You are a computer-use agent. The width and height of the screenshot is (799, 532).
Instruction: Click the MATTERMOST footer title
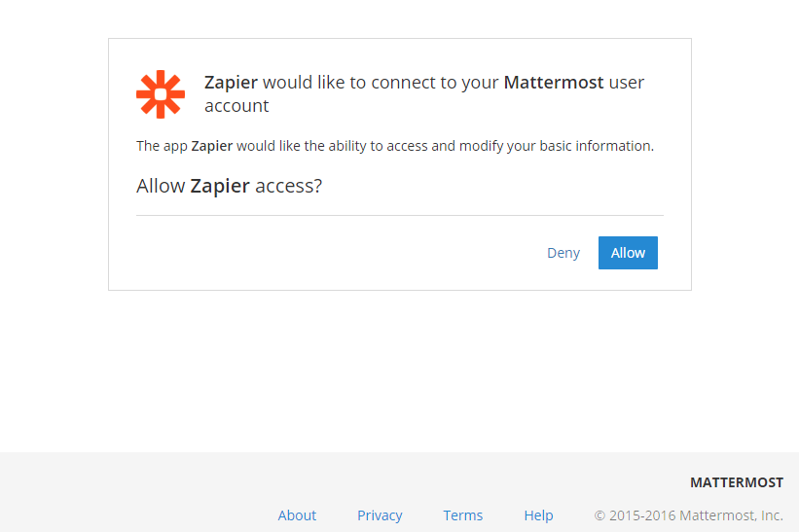pos(737,482)
